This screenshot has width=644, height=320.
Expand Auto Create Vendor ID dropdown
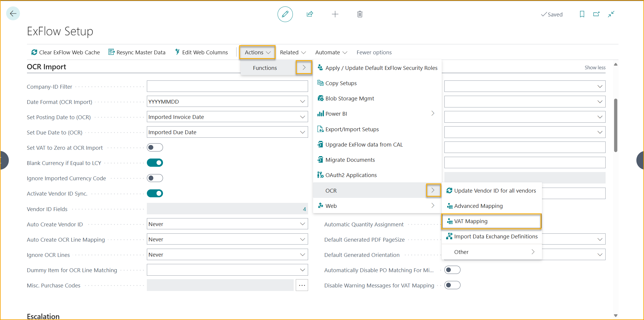pos(303,224)
